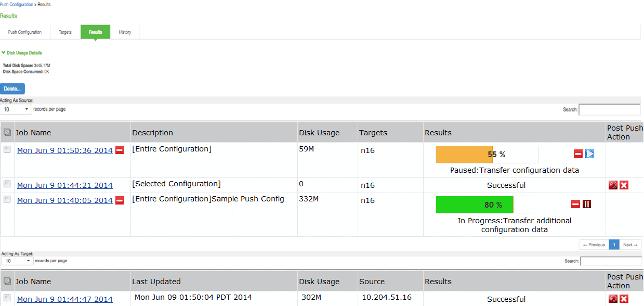Image resolution: width=644 pixels, height=306 pixels.
Task: Go to Previous page of source results
Action: coord(594,245)
